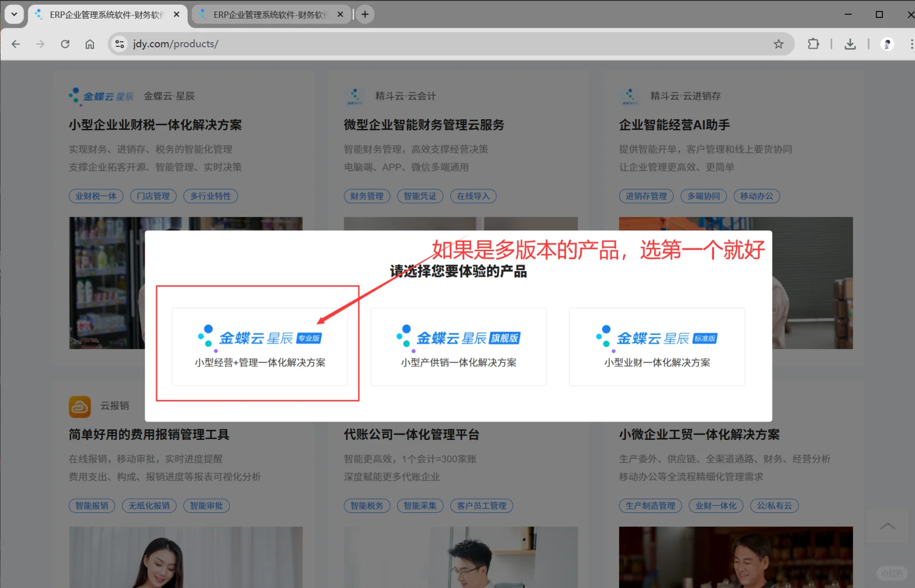Click the browser home icon

[x=90, y=44]
